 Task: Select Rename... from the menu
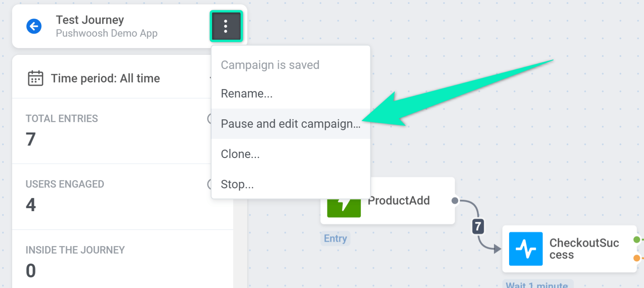(247, 94)
